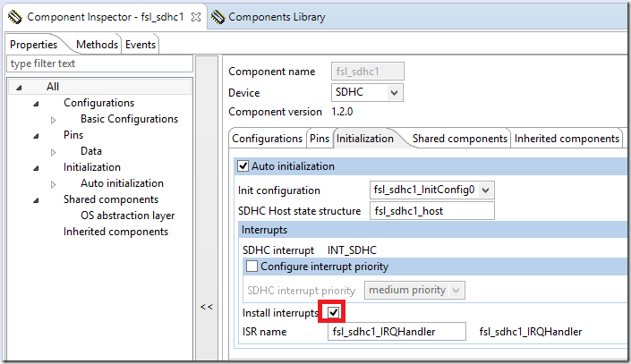The width and height of the screenshot is (631, 364).
Task: Switch to Inherited components inner tab
Action: coord(567,139)
